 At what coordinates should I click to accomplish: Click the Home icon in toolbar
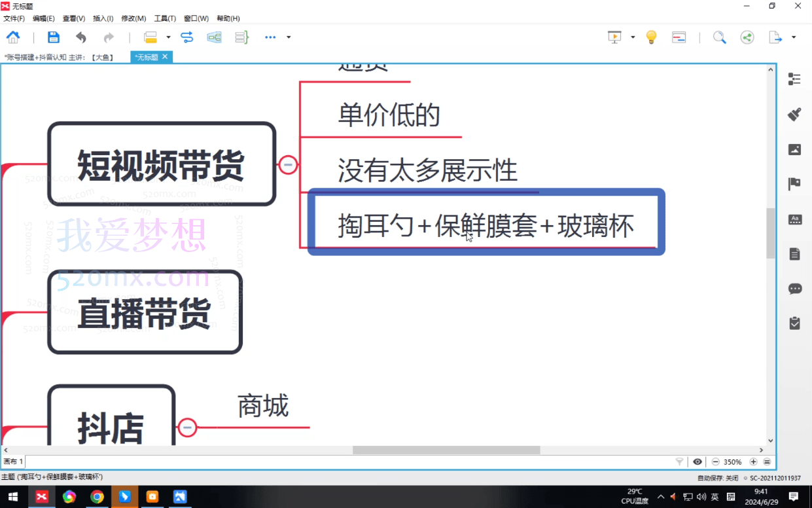(x=12, y=37)
